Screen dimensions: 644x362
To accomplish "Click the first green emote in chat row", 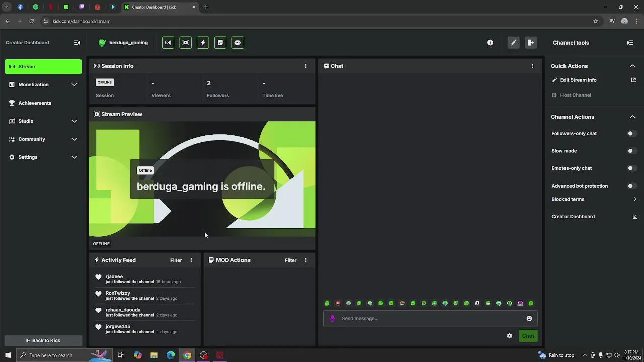I will (327, 303).
